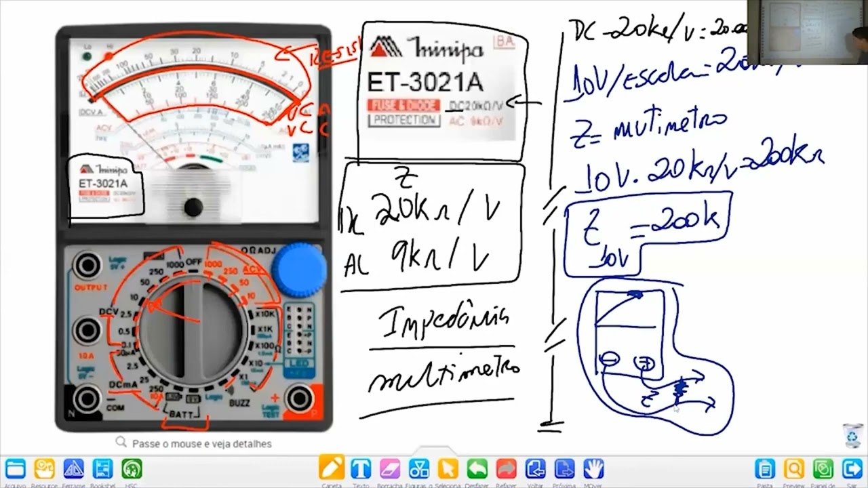This screenshot has height=488, width=868.
Task: Open the recycle bin icon
Action: (852, 435)
